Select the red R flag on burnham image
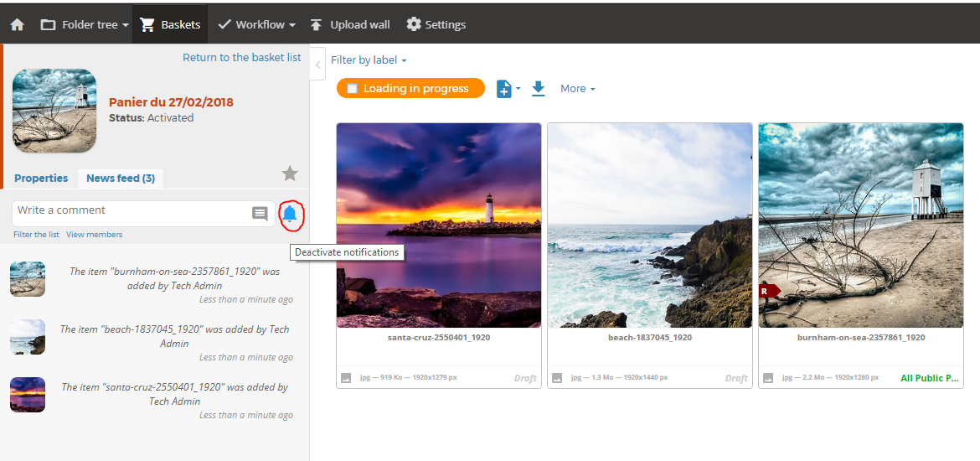The image size is (980, 461). click(x=769, y=291)
